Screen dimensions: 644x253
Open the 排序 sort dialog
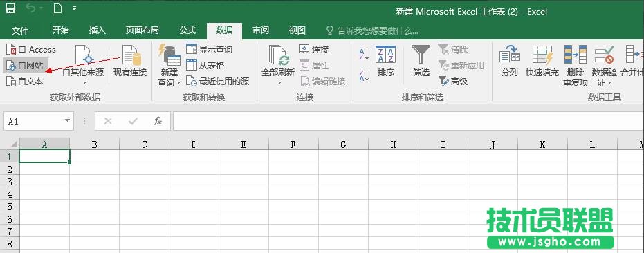[x=386, y=62]
